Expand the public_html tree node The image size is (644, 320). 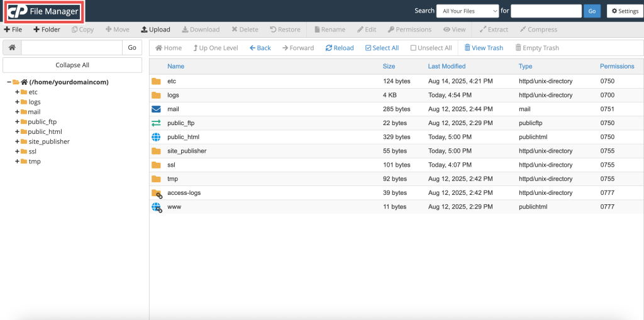coord(17,131)
